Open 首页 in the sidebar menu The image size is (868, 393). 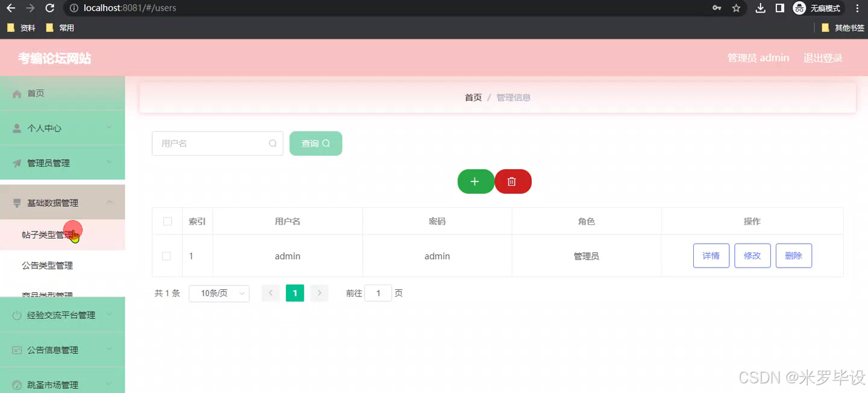coord(63,93)
